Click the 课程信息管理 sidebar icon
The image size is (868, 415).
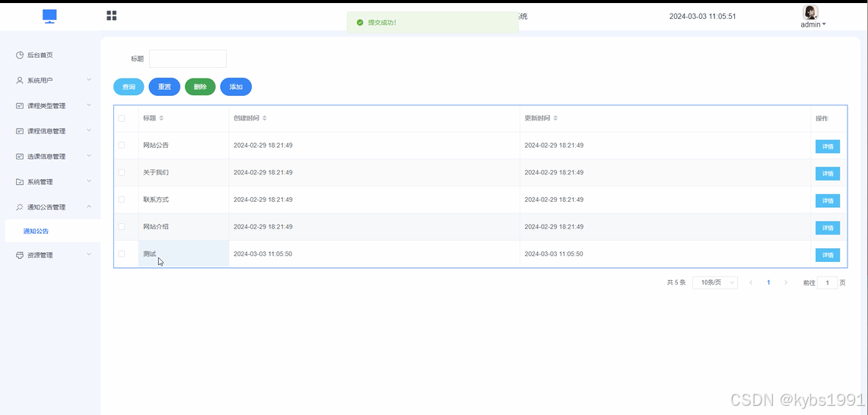[x=20, y=131]
